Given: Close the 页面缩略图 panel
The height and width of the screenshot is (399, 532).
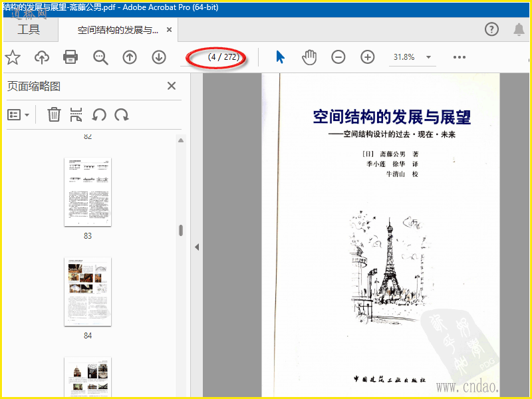Looking at the screenshot, I should click(172, 86).
